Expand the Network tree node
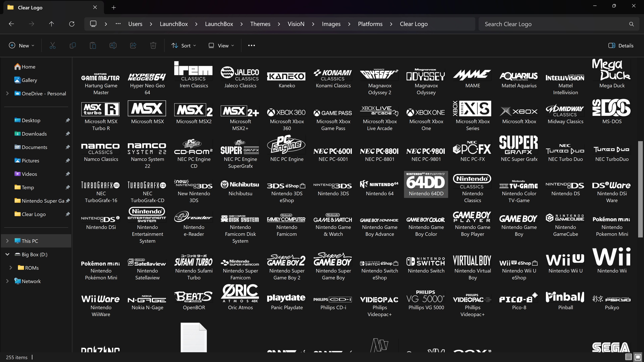Image resolution: width=644 pixels, height=362 pixels. coord(7,281)
